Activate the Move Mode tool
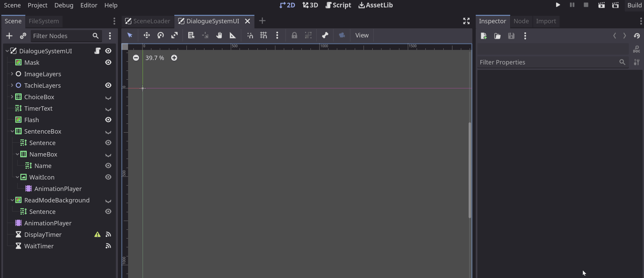This screenshot has height=278, width=644. tap(147, 35)
